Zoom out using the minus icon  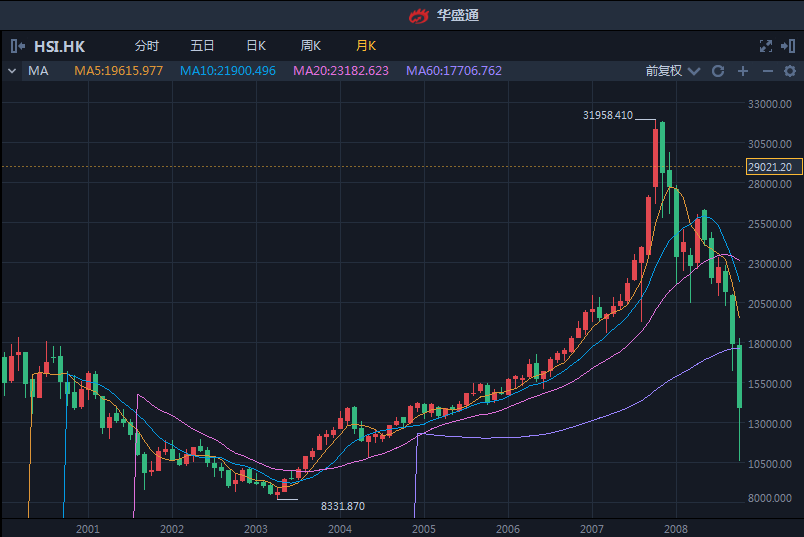coord(768,71)
